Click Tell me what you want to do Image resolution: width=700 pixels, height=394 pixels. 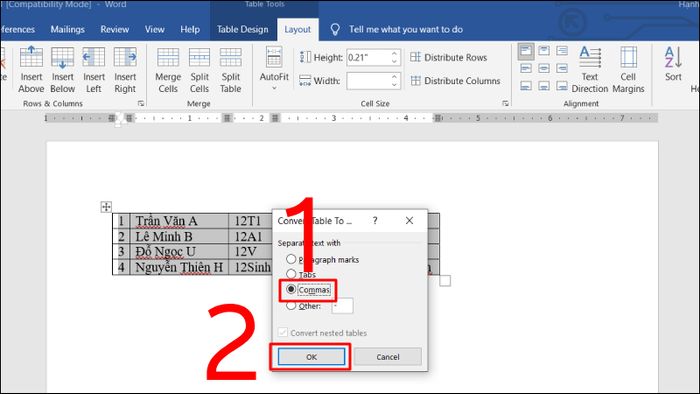(x=406, y=29)
